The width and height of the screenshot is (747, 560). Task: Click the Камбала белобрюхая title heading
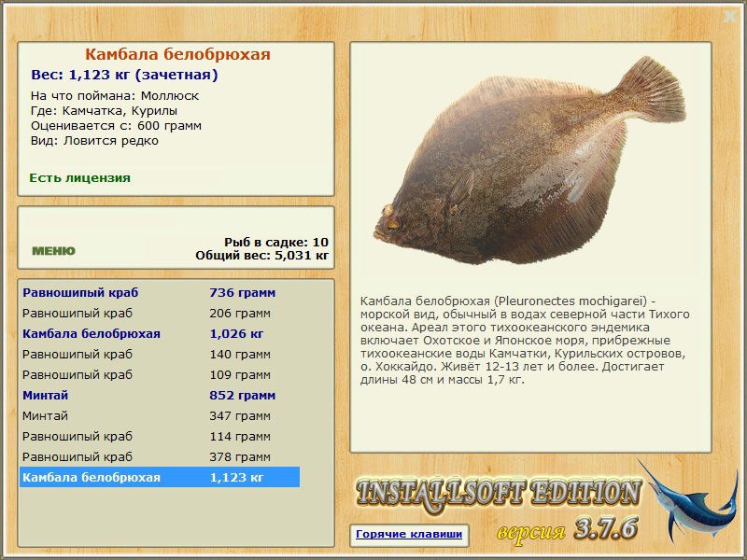[177, 54]
